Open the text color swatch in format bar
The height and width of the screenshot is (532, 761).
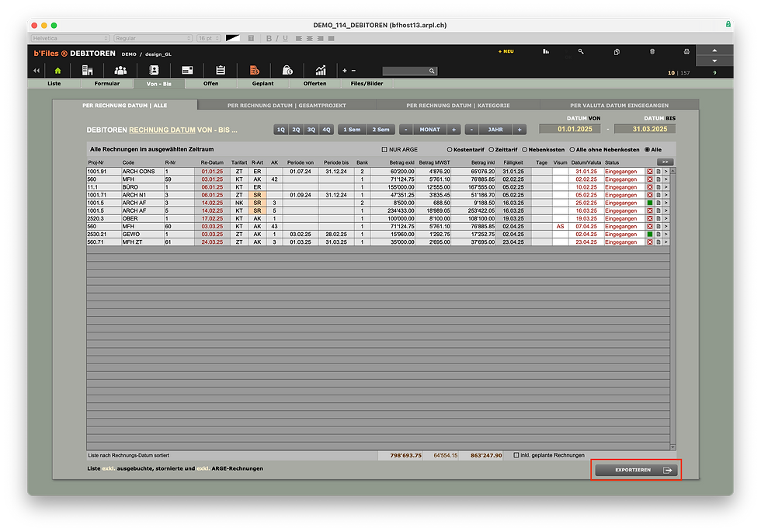pyautogui.click(x=232, y=38)
